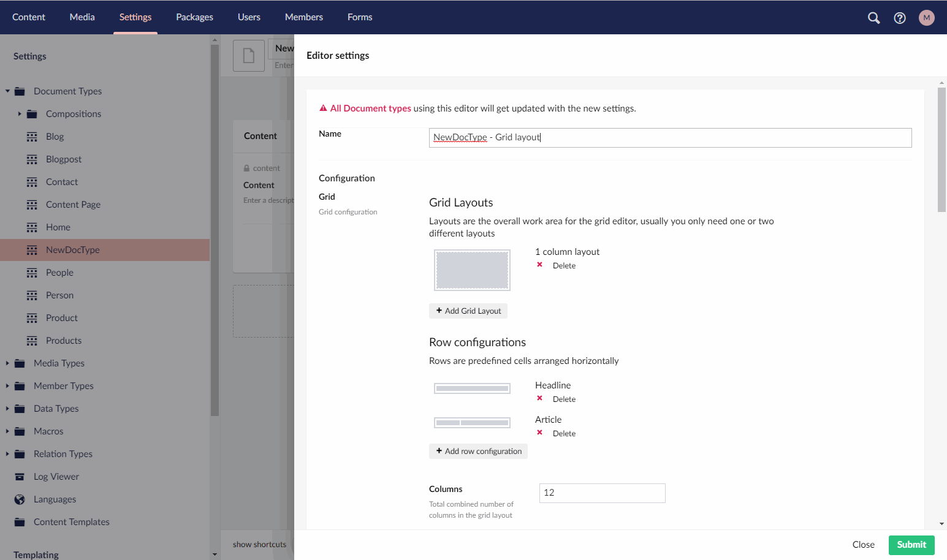Open the user avatar menu
The width and height of the screenshot is (947, 560).
pyautogui.click(x=926, y=18)
